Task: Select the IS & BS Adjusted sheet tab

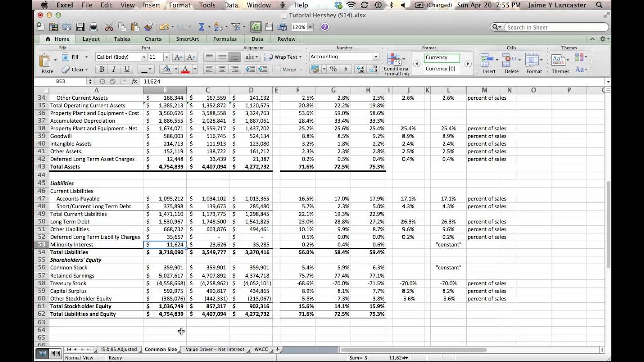Action: click(119, 349)
